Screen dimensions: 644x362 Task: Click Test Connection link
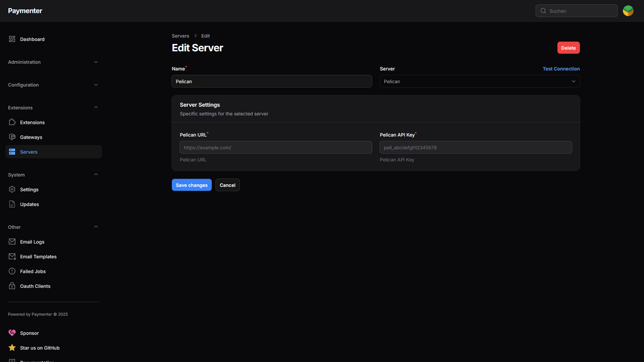tap(561, 69)
